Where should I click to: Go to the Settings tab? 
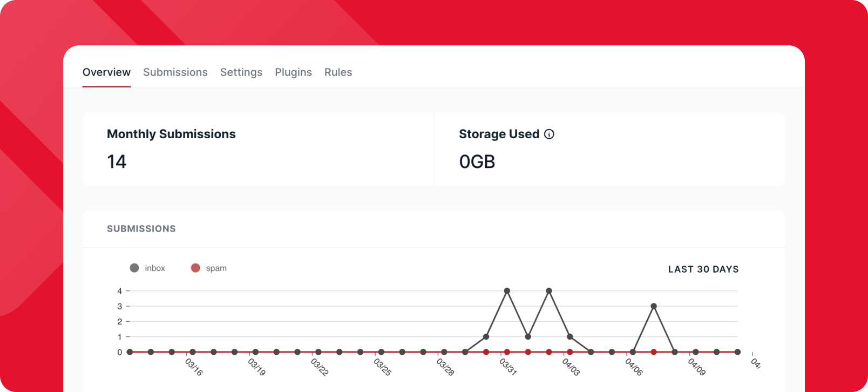click(x=241, y=72)
